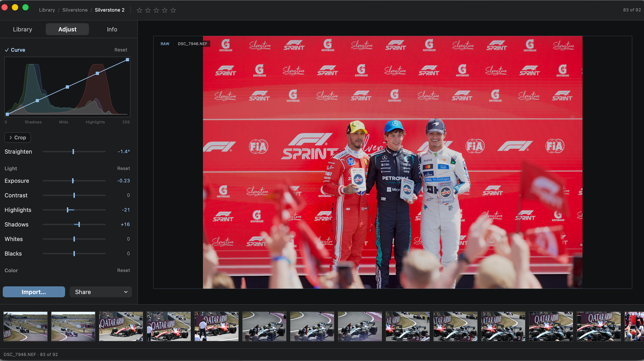Image resolution: width=644 pixels, height=361 pixels.
Task: Select the first filmstrip thumbnail
Action: tap(25, 326)
